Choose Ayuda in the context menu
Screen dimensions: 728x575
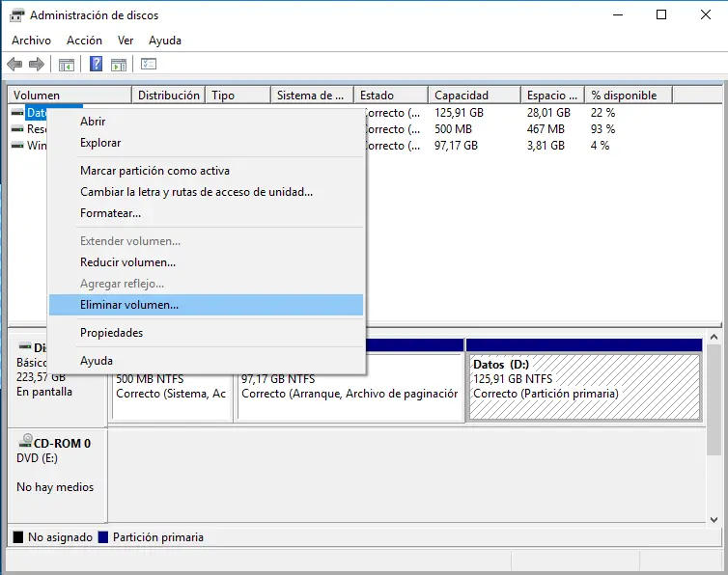[206, 361]
